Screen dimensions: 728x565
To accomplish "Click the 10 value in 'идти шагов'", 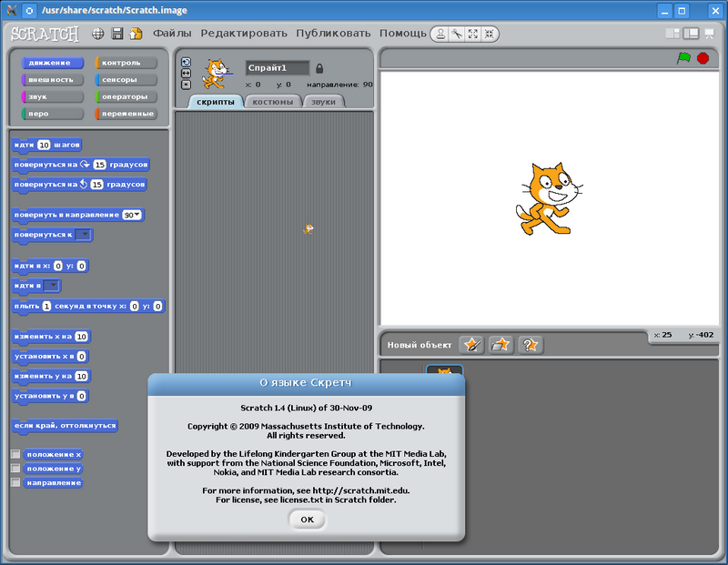I will [x=44, y=145].
